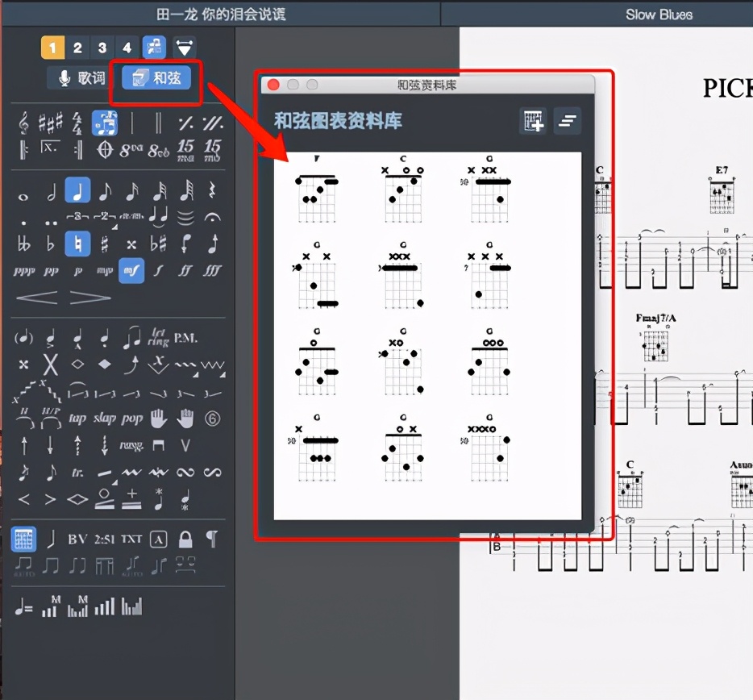Select the chord diagram labeled V
The height and width of the screenshot is (700, 753).
317,190
